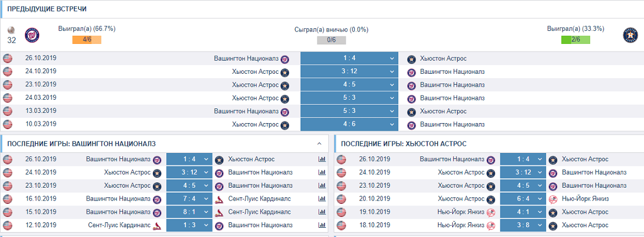Select the number 32 under the baseball
The image size is (644, 237).
tap(11, 40)
